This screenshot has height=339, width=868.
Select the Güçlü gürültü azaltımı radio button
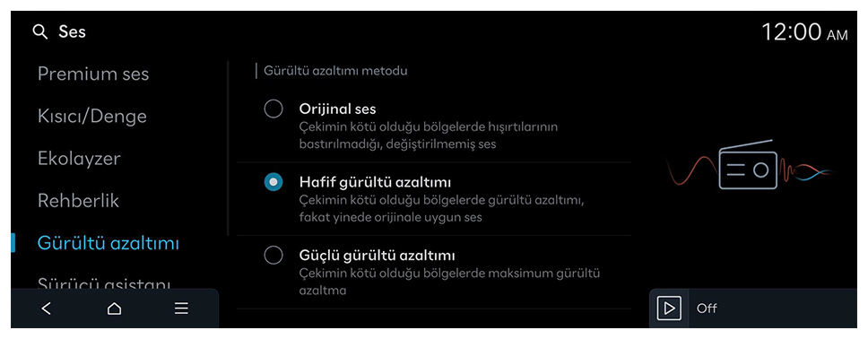tap(273, 256)
